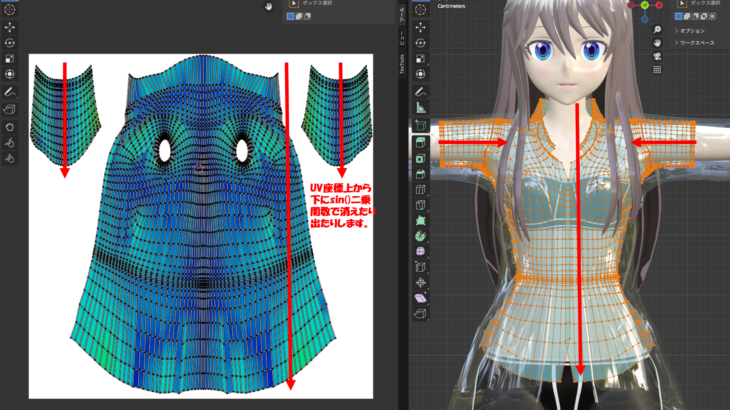The image size is (730, 410).
Task: Enable the first selection mode in UV panel
Action: click(x=291, y=16)
